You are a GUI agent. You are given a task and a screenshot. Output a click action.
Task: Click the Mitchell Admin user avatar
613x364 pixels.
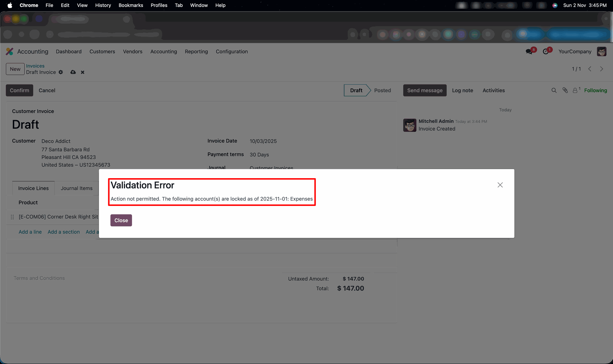[x=602, y=51]
